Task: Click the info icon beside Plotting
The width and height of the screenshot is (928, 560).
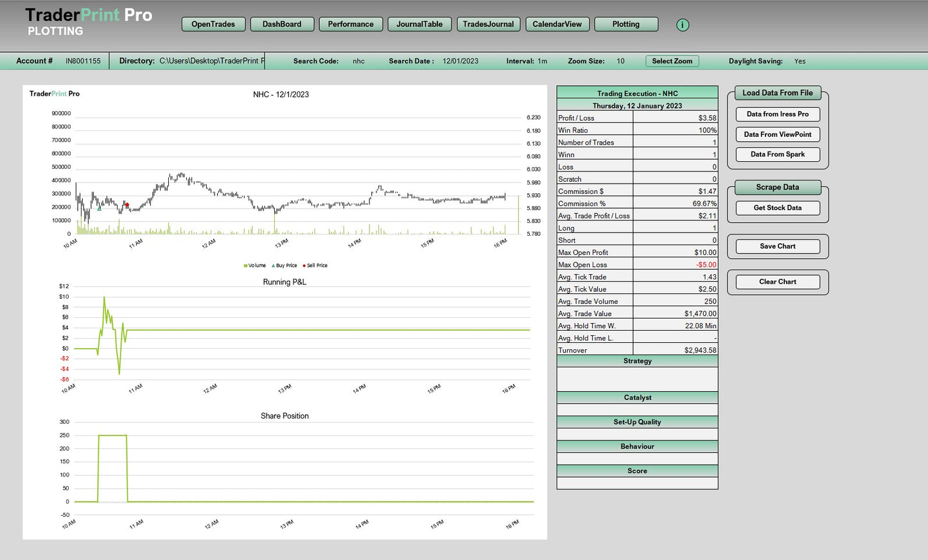Action: (x=683, y=25)
